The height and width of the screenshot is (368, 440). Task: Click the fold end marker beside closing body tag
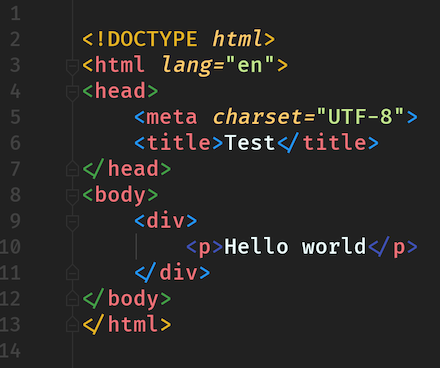[x=72, y=298]
